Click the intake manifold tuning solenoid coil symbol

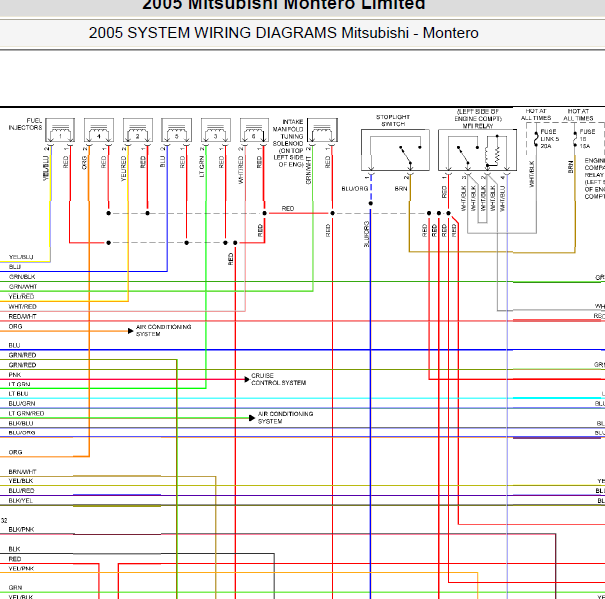[323, 131]
